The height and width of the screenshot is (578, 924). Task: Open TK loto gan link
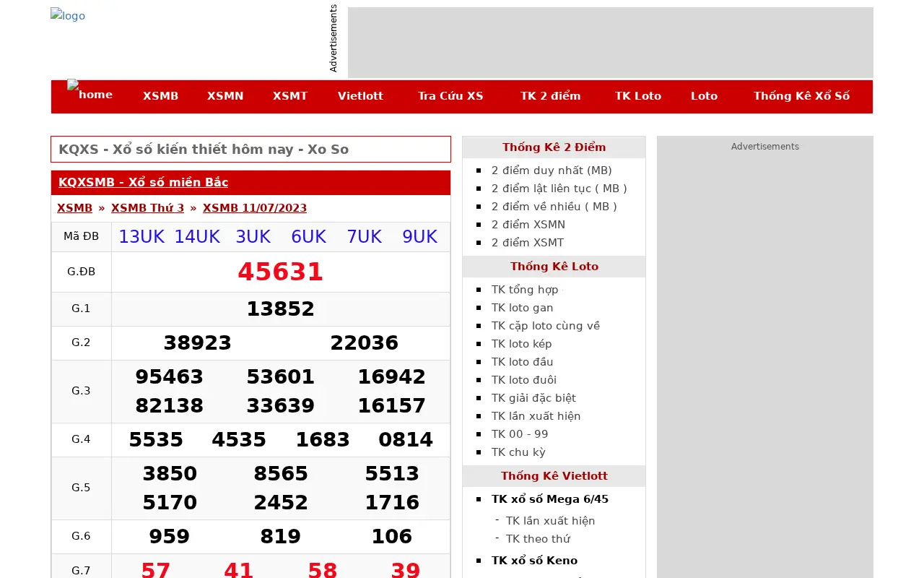(x=523, y=308)
